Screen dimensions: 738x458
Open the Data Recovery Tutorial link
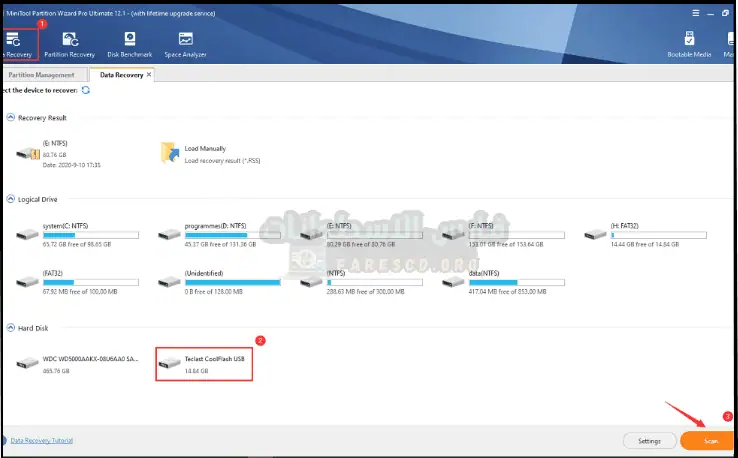(41, 440)
